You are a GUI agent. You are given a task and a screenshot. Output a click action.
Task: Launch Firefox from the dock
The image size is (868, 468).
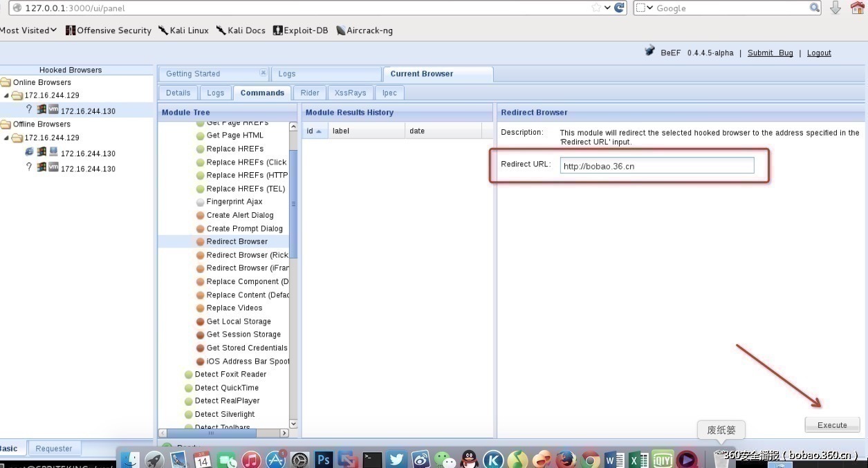click(x=566, y=460)
